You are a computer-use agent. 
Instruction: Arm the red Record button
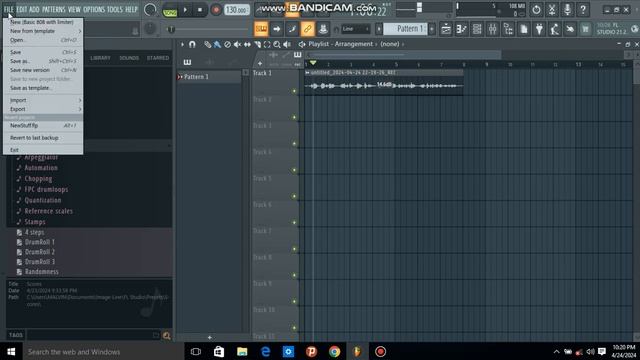point(216,9)
